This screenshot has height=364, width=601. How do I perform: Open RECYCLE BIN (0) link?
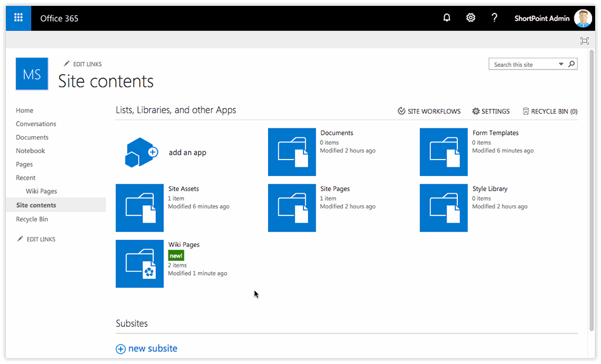(x=550, y=111)
